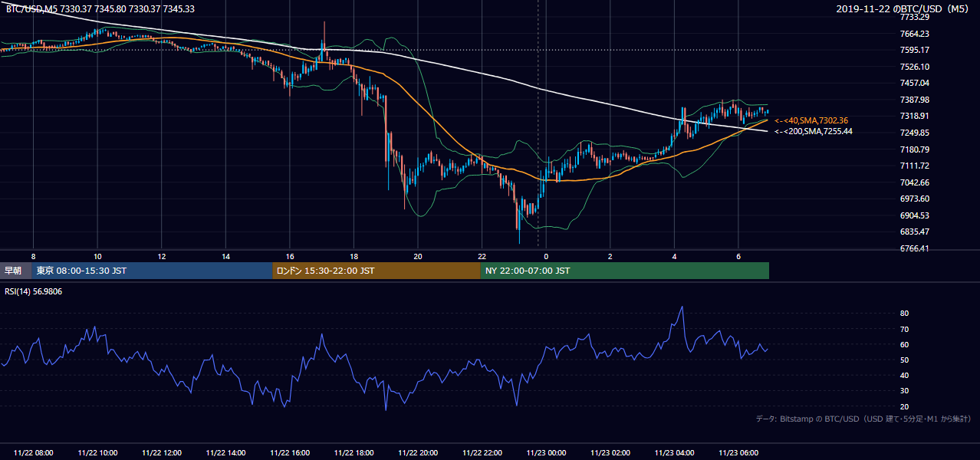980x460 pixels.
Task: Click the NY 22:00-07:00 JST session bar
Action: (625, 271)
